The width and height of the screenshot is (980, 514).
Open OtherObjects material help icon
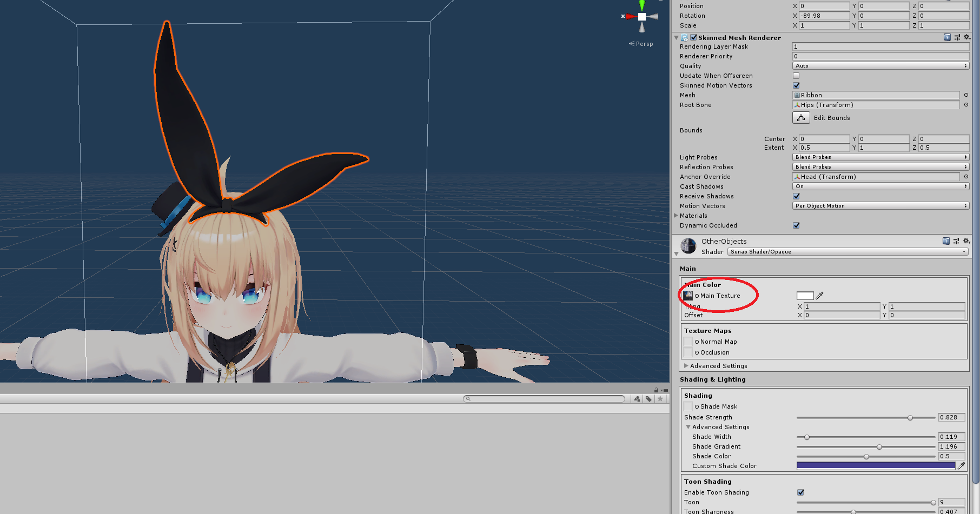click(x=946, y=241)
